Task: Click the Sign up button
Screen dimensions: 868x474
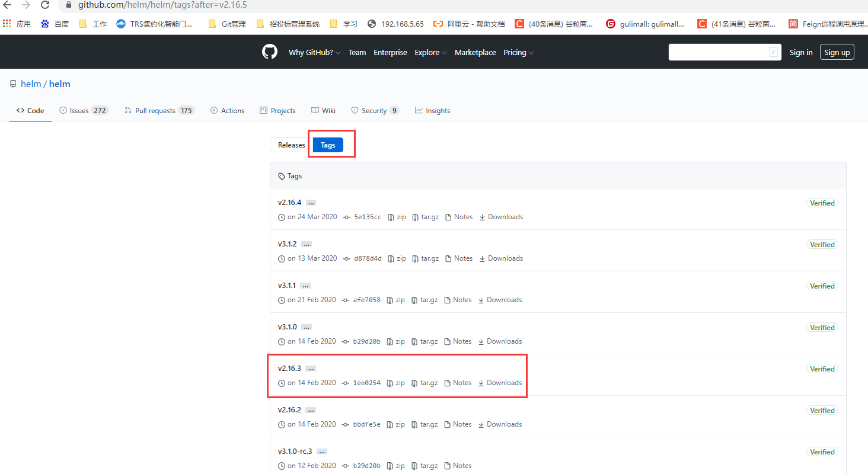Action: [x=837, y=52]
